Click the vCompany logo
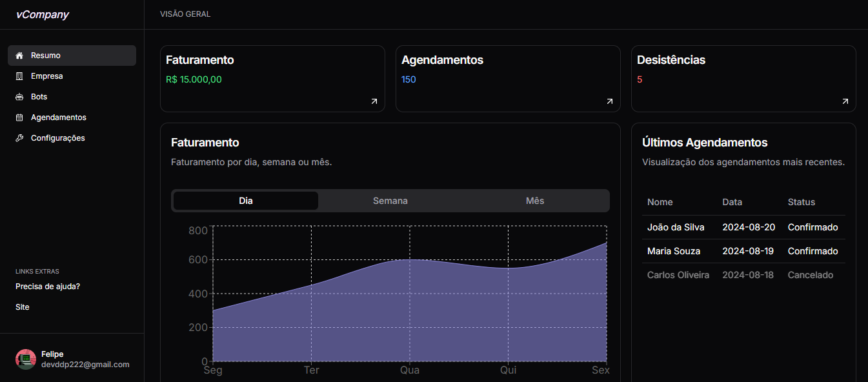868x382 pixels. (42, 15)
